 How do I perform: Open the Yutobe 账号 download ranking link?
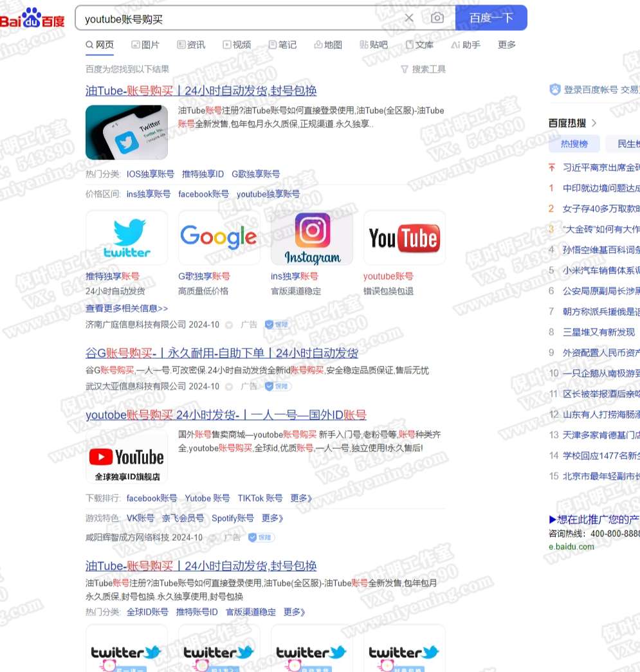(207, 498)
